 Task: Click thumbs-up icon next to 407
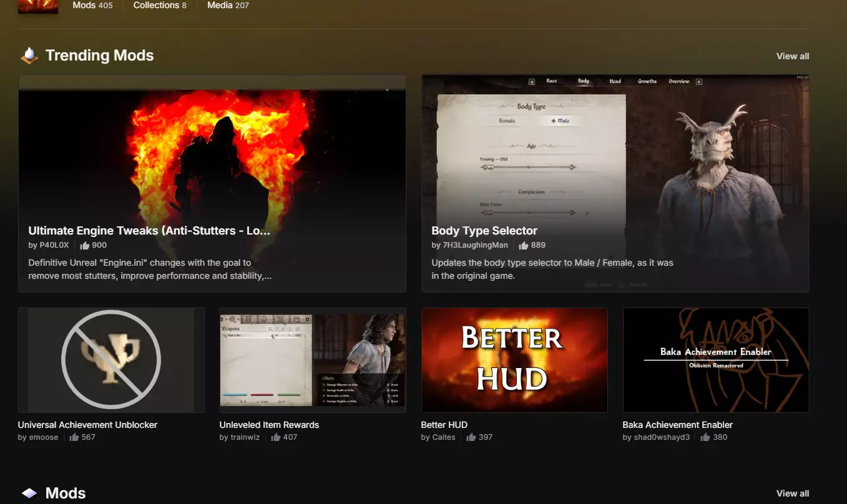[276, 437]
